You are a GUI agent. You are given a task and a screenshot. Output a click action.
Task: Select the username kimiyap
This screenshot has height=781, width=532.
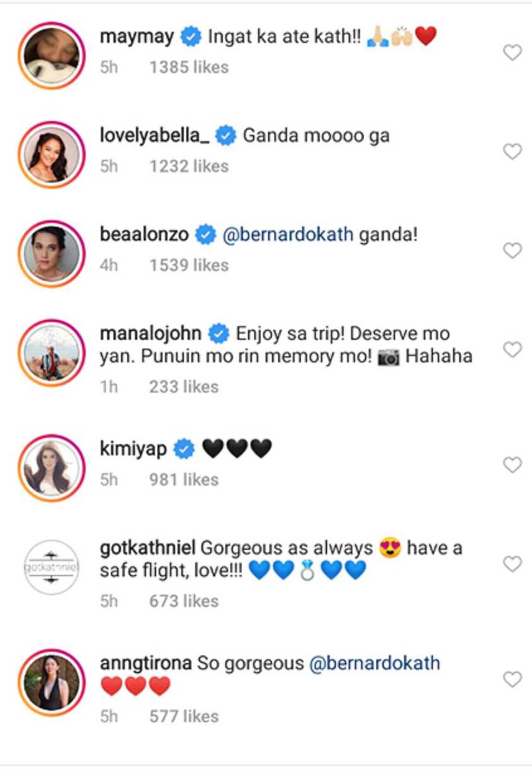pyautogui.click(x=133, y=447)
